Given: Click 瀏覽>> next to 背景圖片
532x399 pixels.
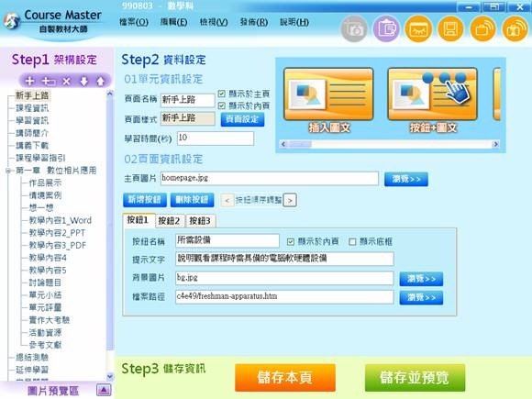Looking at the screenshot, I should [421, 279].
